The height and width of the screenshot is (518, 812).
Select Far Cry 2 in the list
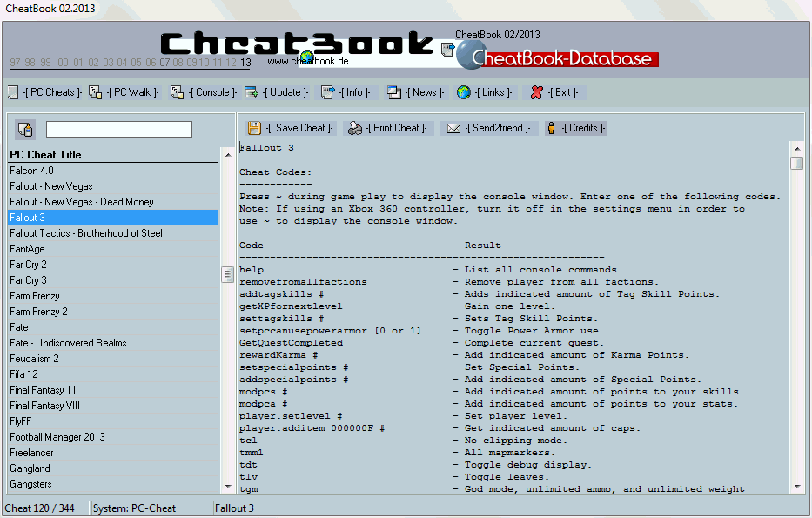(114, 265)
